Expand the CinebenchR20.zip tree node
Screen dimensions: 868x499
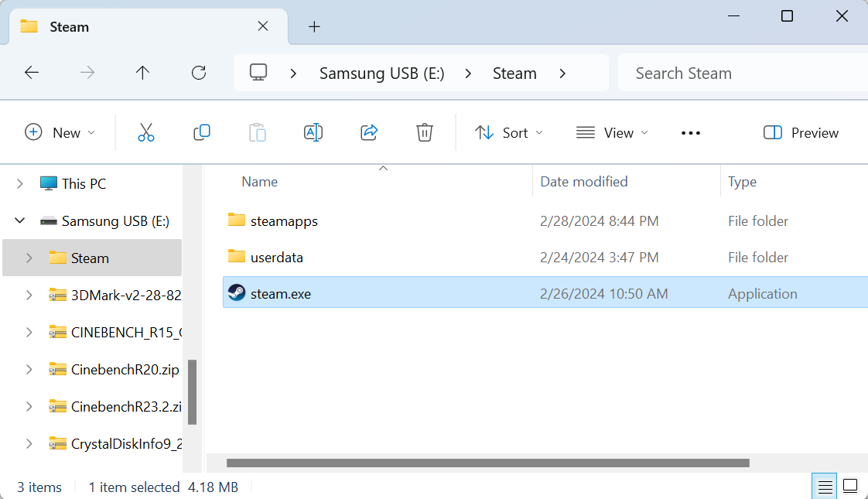tap(29, 369)
